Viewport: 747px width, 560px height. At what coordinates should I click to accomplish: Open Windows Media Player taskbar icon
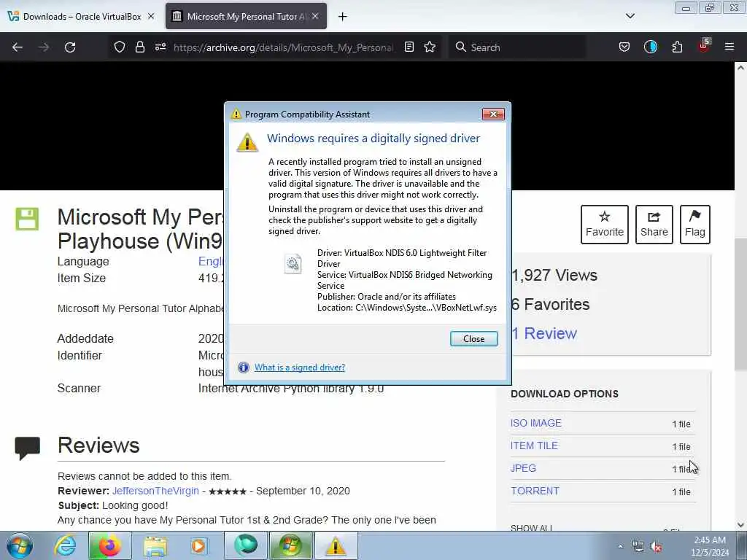(x=199, y=545)
